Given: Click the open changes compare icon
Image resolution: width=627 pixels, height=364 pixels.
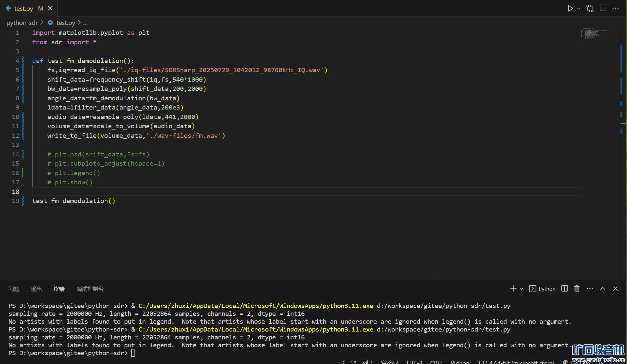Looking at the screenshot, I should point(590,9).
